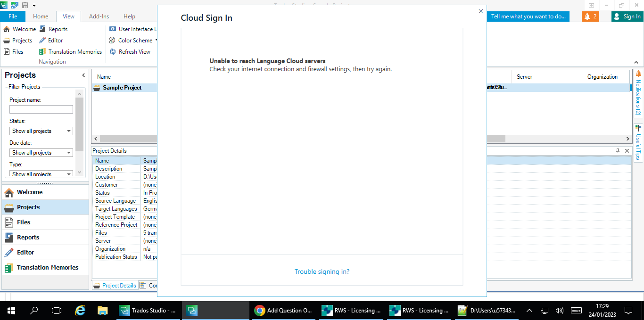Click the Save icon in the quick access toolbar
Screen dimensions: 644x320
pyautogui.click(x=24, y=5)
